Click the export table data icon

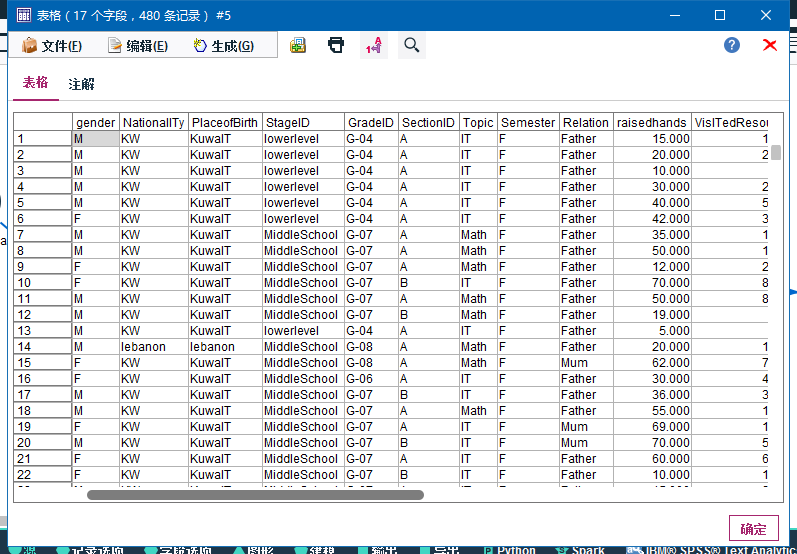298,45
